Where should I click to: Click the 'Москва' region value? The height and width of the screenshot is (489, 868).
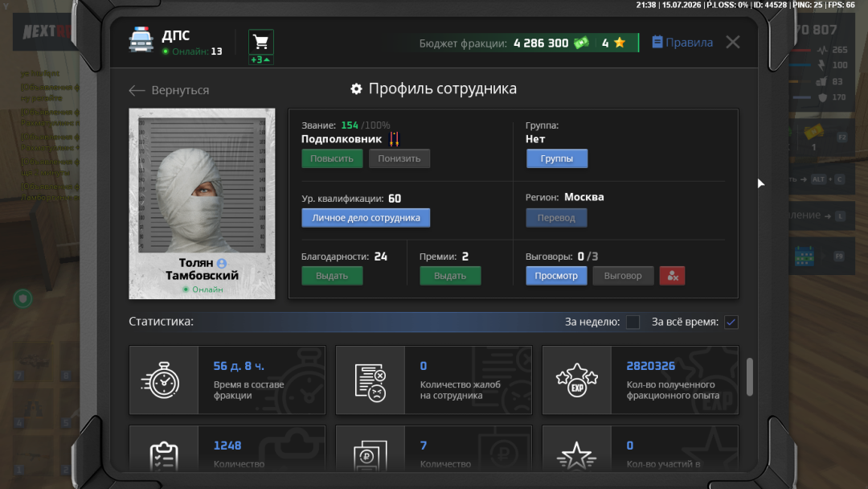[584, 197]
